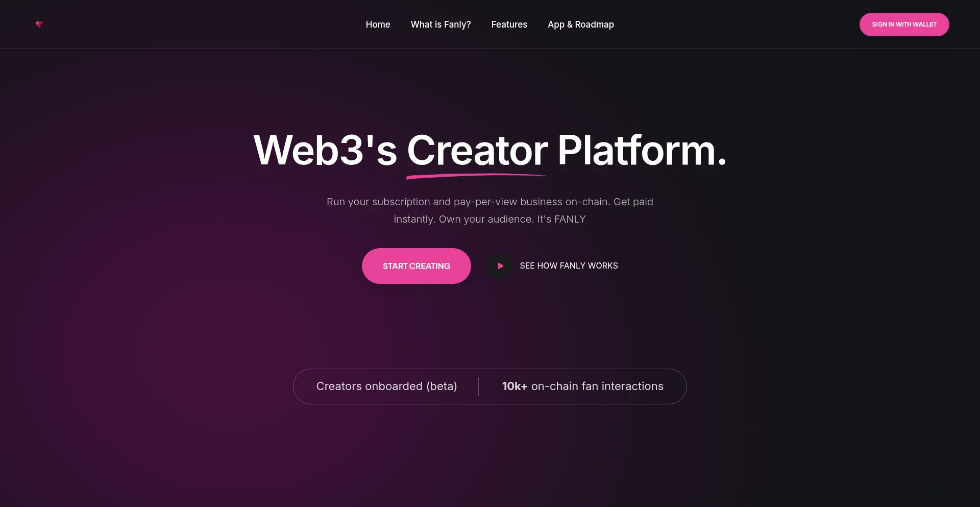Click the Start Creating button
The width and height of the screenshot is (980, 507).
(x=416, y=266)
